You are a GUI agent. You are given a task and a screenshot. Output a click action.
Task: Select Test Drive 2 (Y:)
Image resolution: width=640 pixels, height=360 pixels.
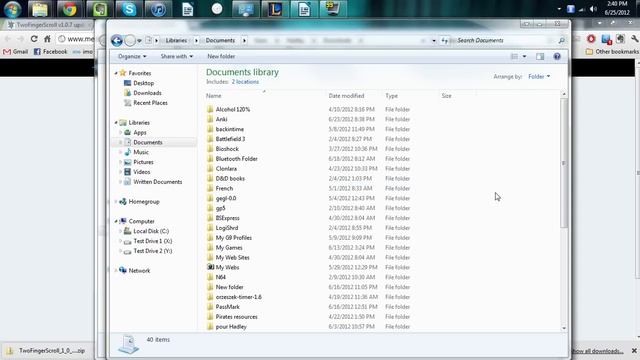point(153,251)
